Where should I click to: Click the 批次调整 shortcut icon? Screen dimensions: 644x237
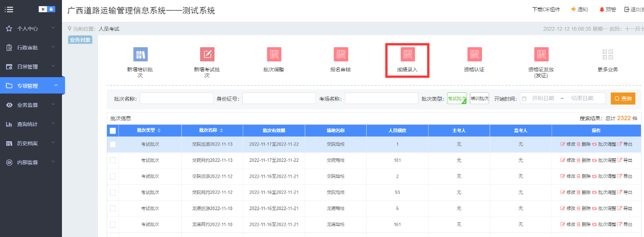pyautogui.click(x=274, y=54)
